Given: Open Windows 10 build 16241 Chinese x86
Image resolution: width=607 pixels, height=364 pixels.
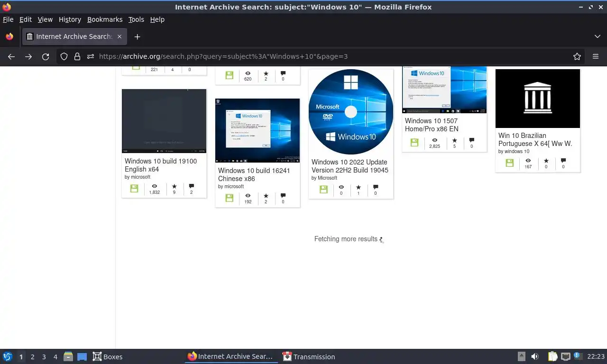Looking at the screenshot, I should pyautogui.click(x=254, y=174).
